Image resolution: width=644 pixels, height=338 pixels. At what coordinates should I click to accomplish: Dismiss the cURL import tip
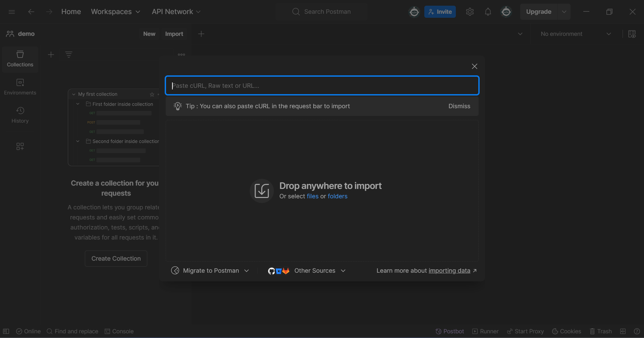459,106
